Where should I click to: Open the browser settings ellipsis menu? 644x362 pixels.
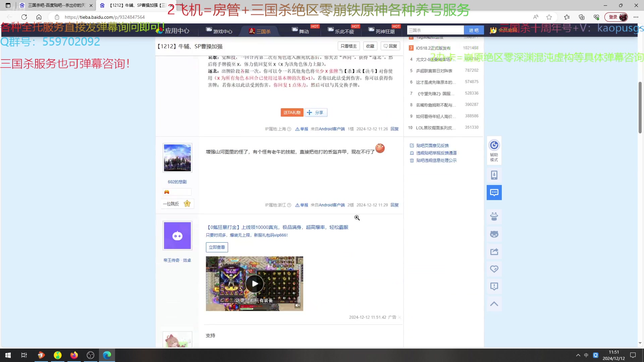click(636, 17)
